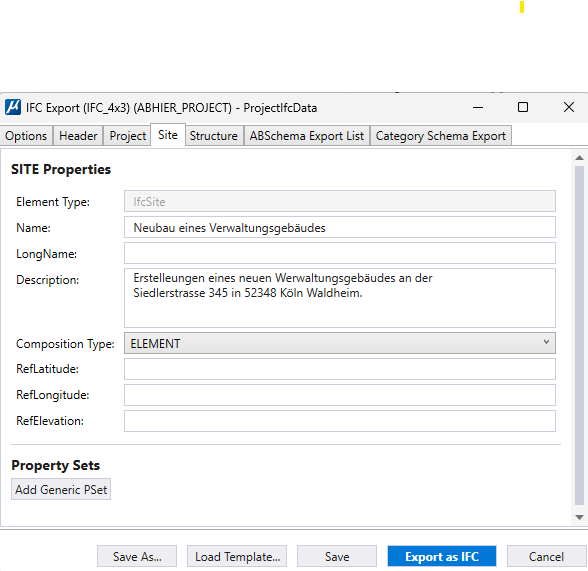This screenshot has width=588, height=571.
Task: Click the RefElevation field
Action: 340,421
